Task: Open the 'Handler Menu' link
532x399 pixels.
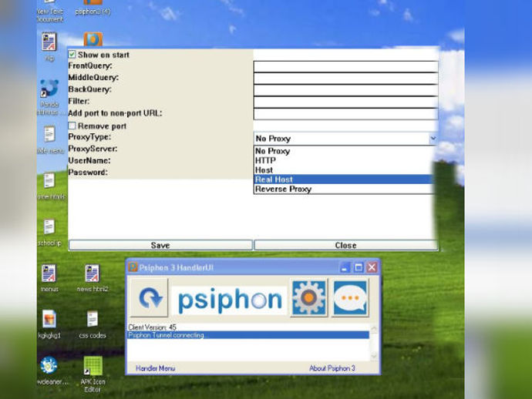Action: point(155,368)
